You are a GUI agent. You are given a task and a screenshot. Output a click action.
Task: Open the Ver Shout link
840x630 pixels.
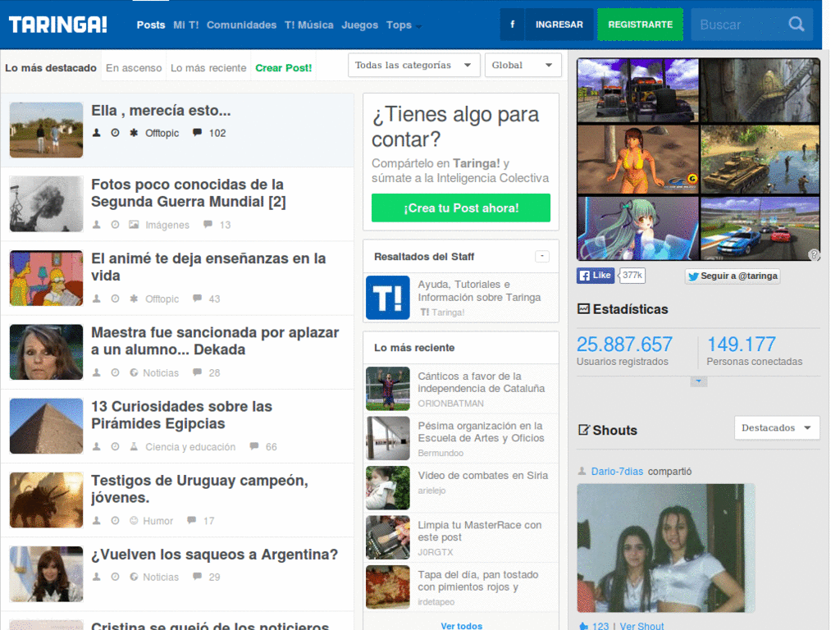[641, 626]
